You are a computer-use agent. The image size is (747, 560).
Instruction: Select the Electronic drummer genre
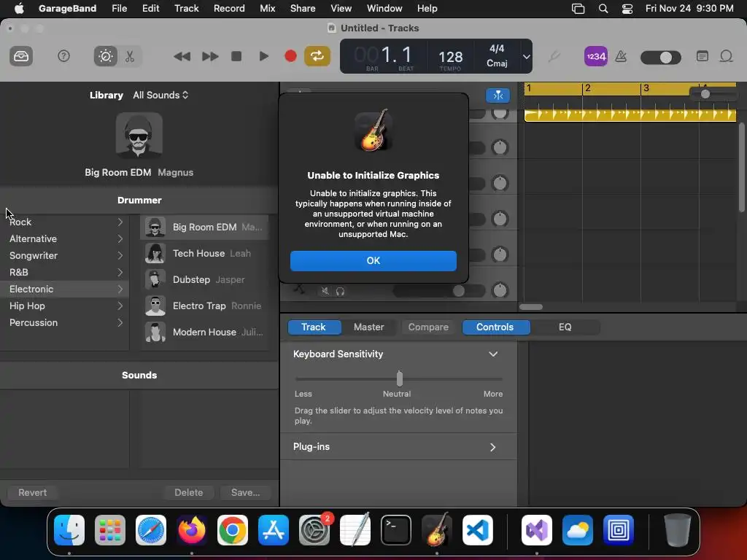coord(65,289)
